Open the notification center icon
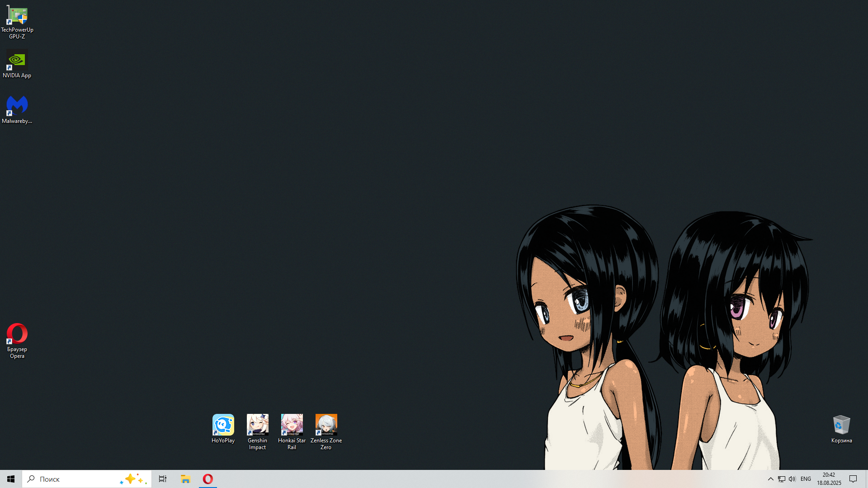This screenshot has height=488, width=868. [853, 479]
